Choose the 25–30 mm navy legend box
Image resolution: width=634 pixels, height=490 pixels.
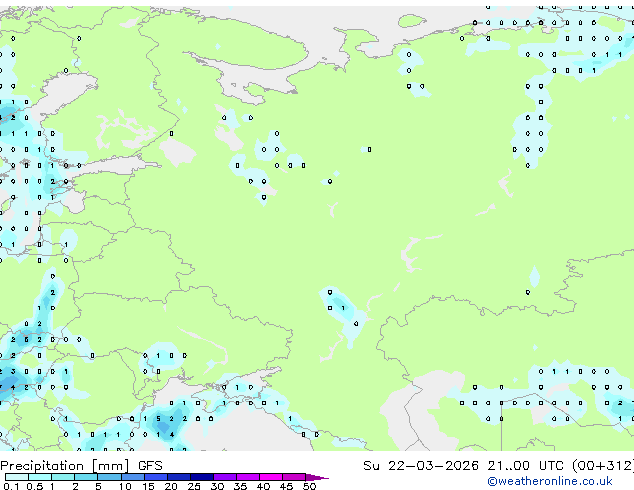[x=202, y=477]
